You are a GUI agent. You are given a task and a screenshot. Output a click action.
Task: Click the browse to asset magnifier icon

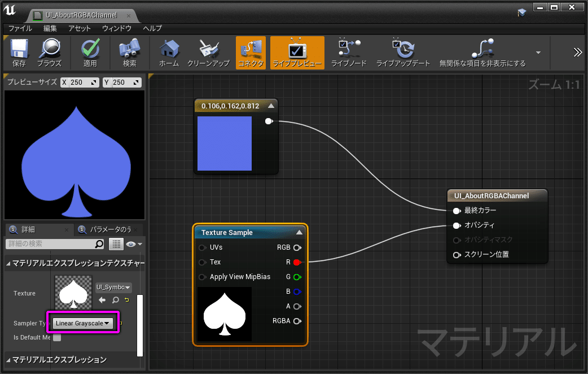pyautogui.click(x=116, y=299)
